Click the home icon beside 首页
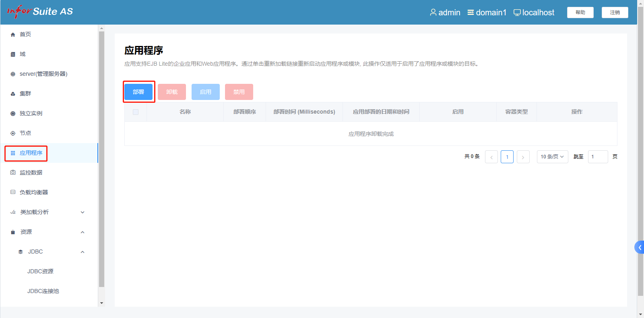This screenshot has width=644, height=318. [13, 35]
